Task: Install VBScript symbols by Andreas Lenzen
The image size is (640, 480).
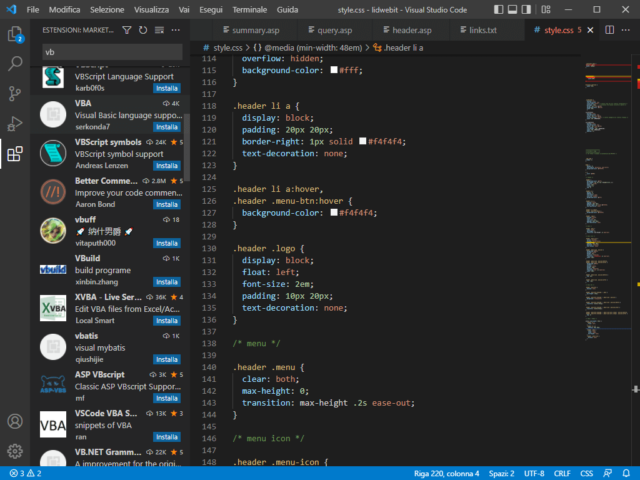Action: tap(167, 166)
